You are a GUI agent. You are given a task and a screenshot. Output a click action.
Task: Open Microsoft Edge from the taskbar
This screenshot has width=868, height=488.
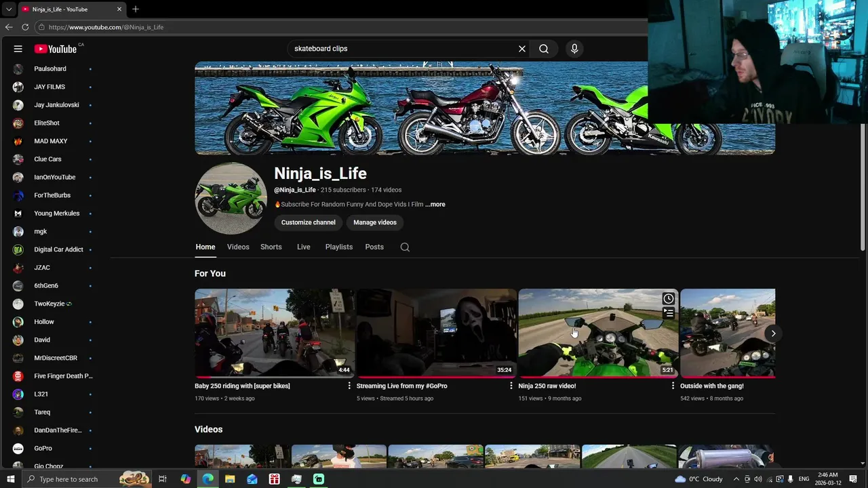pyautogui.click(x=208, y=479)
